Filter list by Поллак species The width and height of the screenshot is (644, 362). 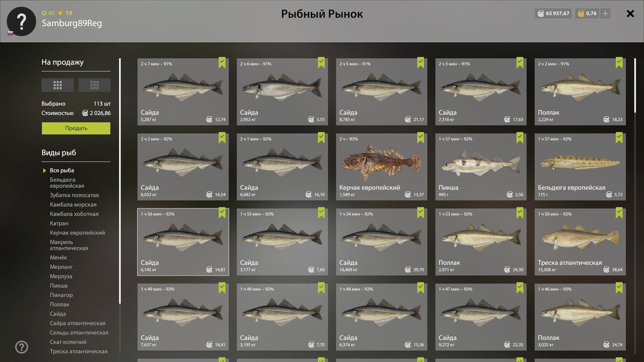point(60,304)
